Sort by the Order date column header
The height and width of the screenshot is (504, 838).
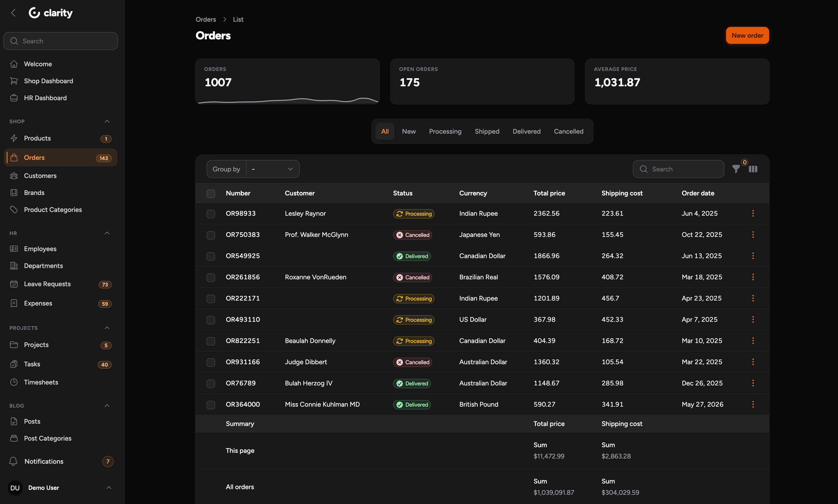(x=698, y=193)
